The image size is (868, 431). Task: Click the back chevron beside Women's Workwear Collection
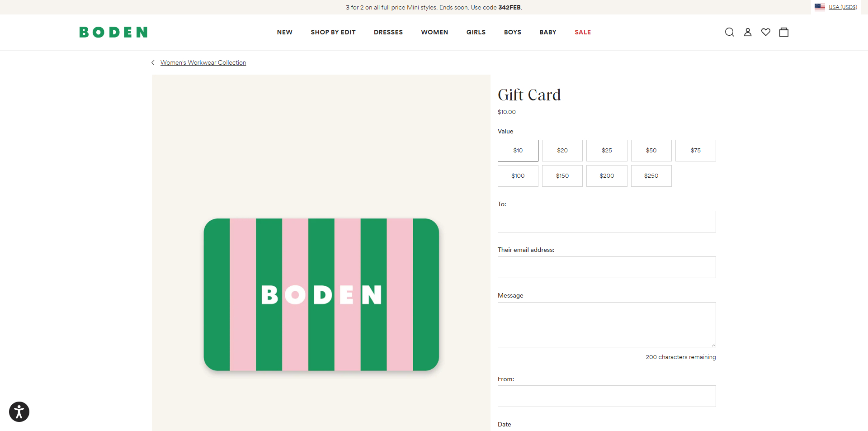click(153, 62)
